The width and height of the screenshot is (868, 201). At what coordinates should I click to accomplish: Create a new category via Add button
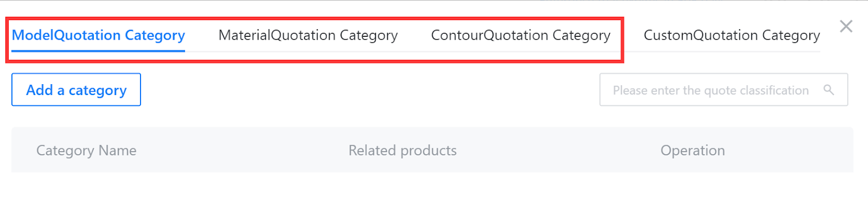[x=76, y=90]
